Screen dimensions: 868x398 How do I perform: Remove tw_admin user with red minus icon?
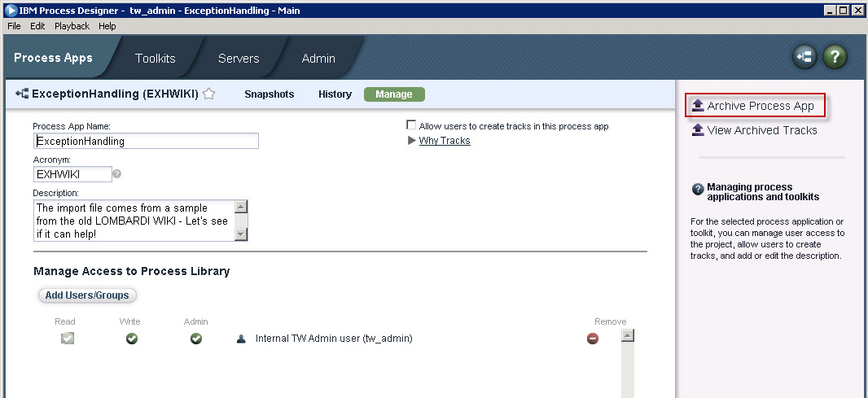tap(593, 339)
